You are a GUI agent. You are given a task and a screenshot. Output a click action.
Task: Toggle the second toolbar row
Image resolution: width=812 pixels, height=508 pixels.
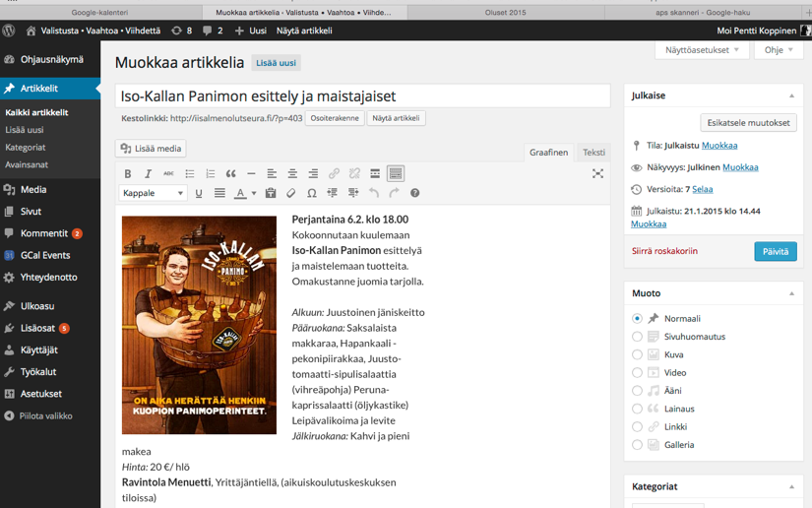point(396,174)
